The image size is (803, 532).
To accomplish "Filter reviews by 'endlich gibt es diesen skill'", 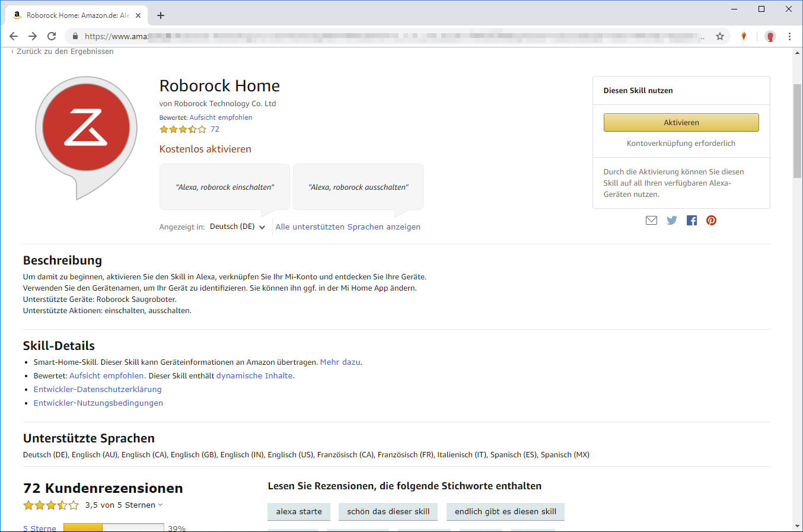I will pyautogui.click(x=505, y=511).
